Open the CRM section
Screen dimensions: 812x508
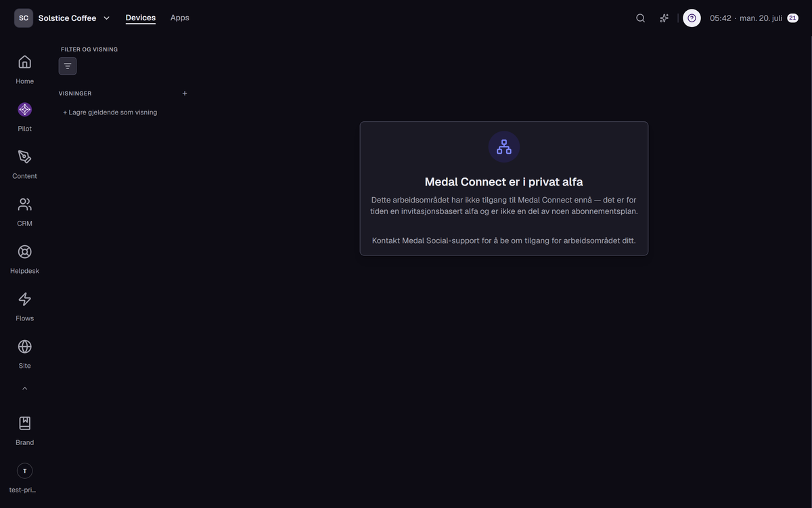(24, 211)
